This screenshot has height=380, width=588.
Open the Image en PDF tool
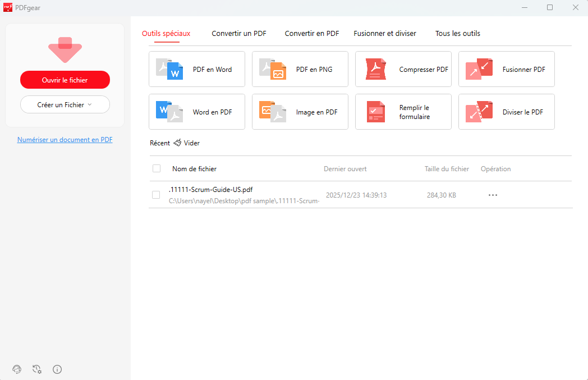click(300, 112)
